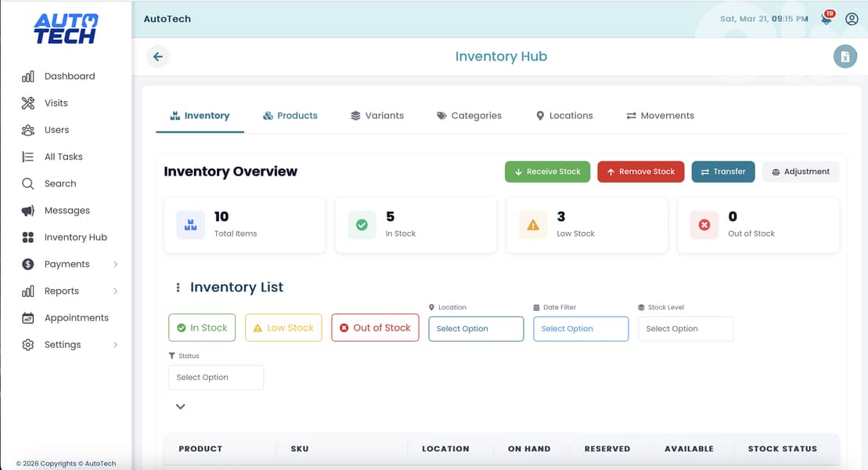Open the Inventory List kebab menu icon
This screenshot has height=470, width=868.
180,287
